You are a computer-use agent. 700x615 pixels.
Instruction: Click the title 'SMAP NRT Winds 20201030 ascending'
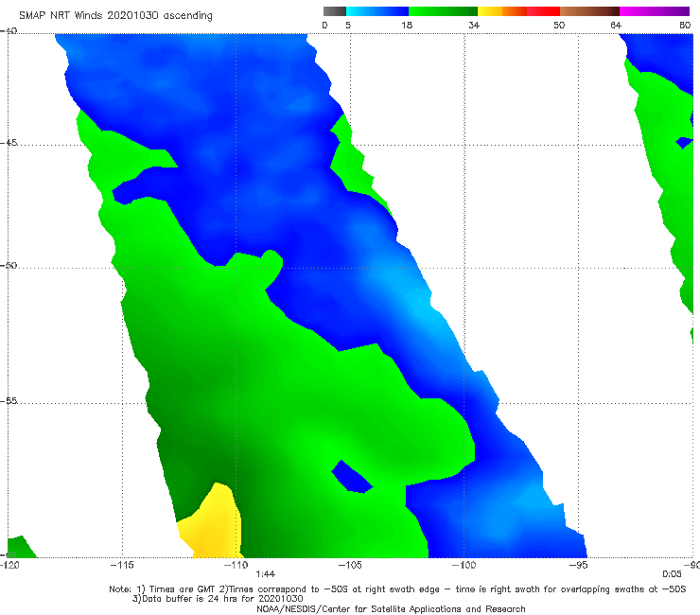[x=115, y=16]
